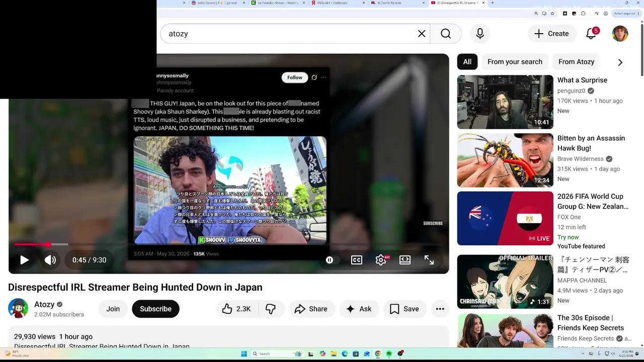Open Microsoft Edge from taskbar
The width and height of the screenshot is (644, 362).
345,353
